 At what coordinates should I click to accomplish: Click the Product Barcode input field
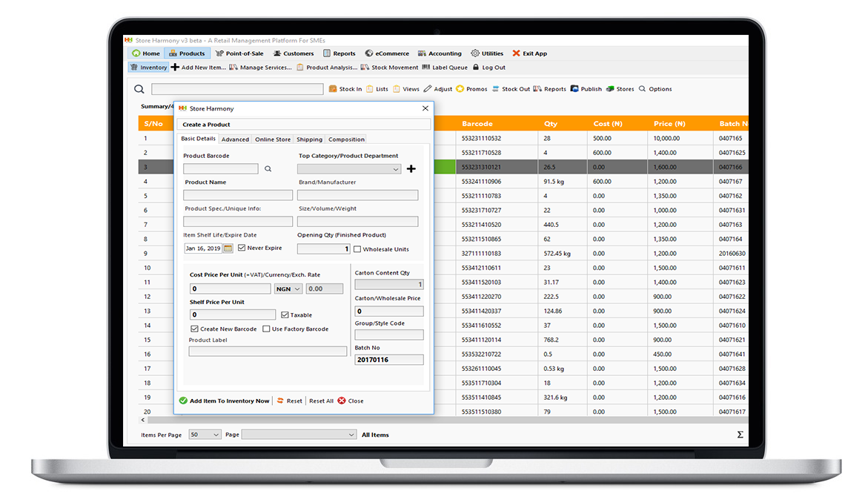(x=221, y=168)
